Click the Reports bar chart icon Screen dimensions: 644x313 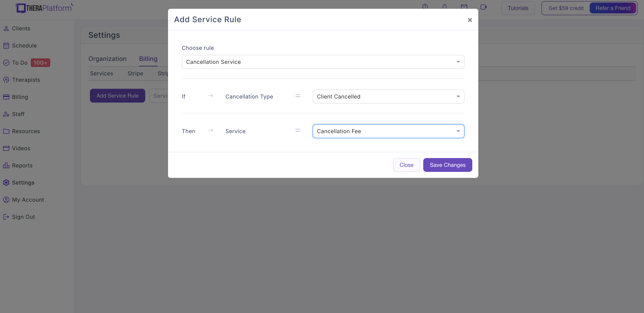[6, 165]
